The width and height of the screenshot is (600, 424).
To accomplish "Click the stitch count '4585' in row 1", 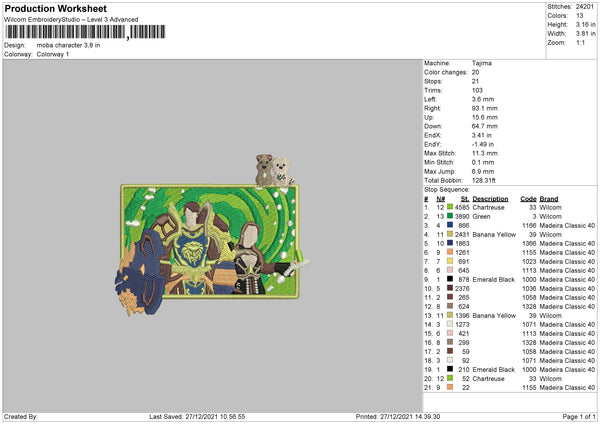I will 462,207.
